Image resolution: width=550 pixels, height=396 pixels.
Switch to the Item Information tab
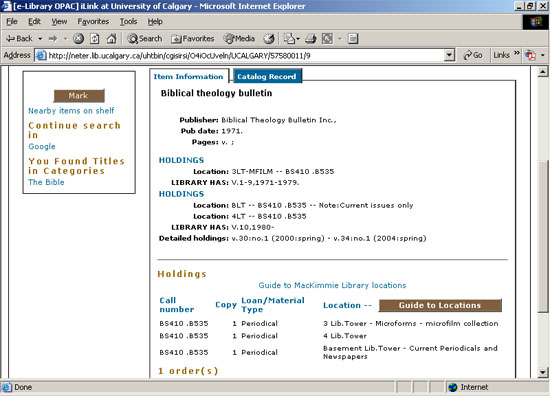point(188,76)
